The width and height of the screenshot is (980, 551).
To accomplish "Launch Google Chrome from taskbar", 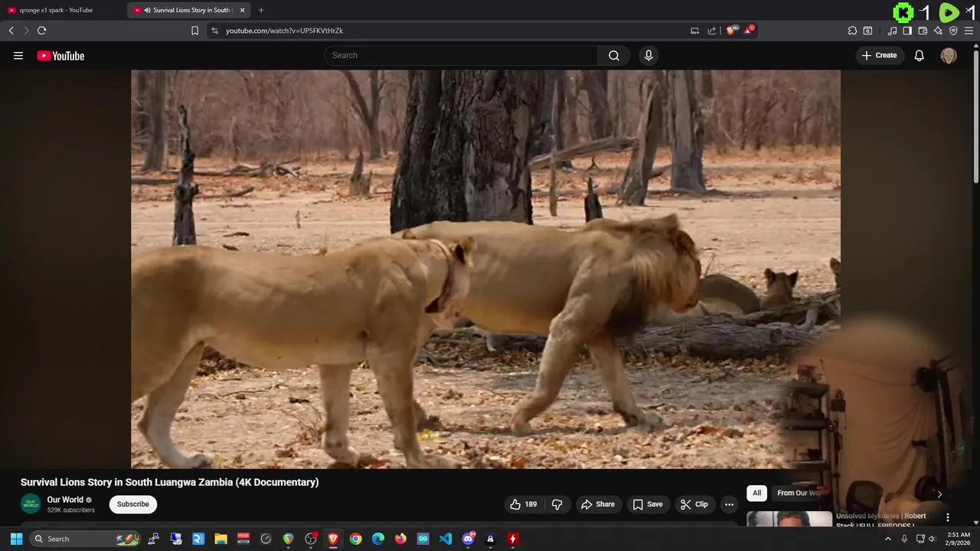I will [x=355, y=539].
